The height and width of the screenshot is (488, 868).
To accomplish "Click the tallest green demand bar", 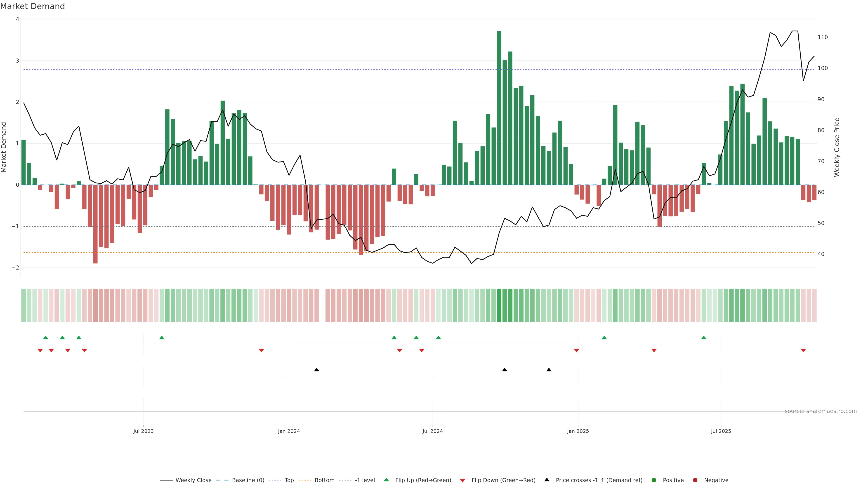I will pos(499,108).
